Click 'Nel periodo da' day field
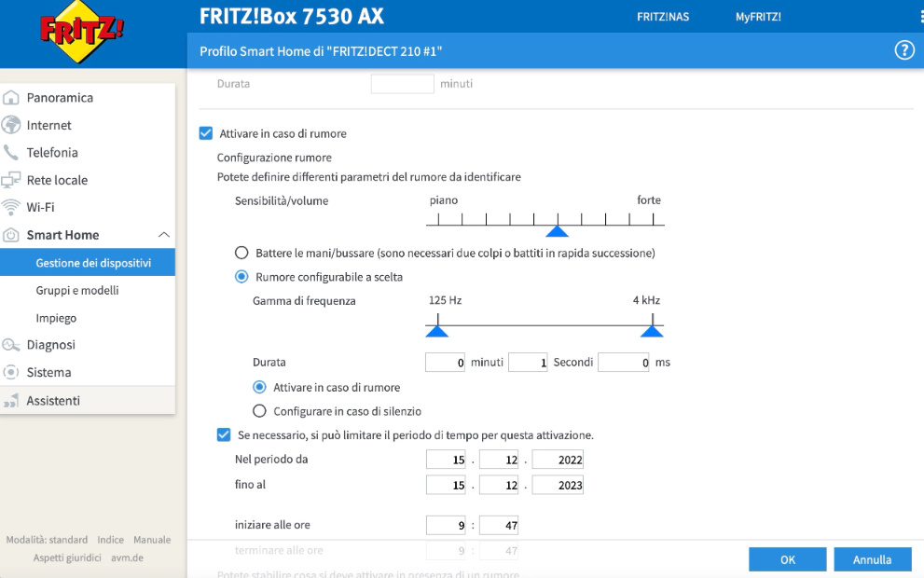The height and width of the screenshot is (578, 924). (x=446, y=460)
